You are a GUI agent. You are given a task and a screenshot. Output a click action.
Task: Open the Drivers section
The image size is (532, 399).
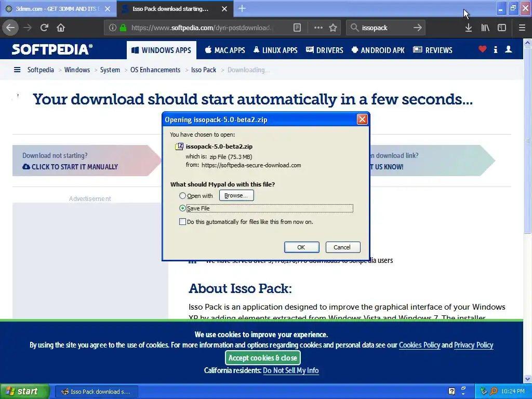[x=324, y=50]
